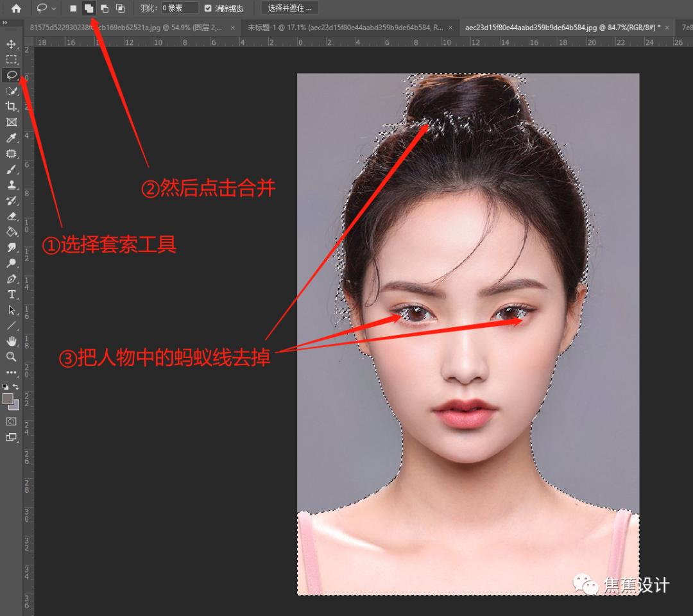The image size is (693, 616).
Task: Enable the 消除锯齿 anti-alias checkbox
Action: coord(207,8)
